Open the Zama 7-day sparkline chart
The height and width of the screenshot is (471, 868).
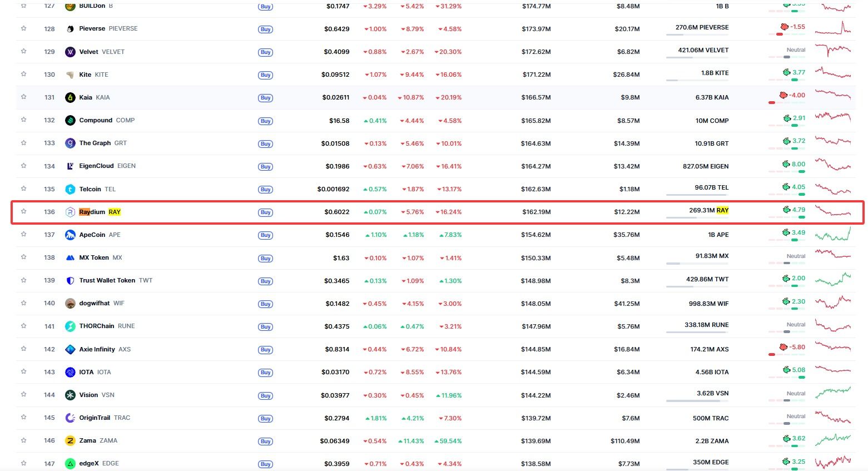click(x=833, y=440)
